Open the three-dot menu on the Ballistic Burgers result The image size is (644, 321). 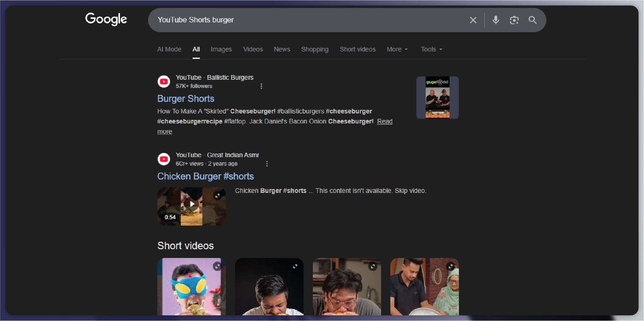(261, 86)
